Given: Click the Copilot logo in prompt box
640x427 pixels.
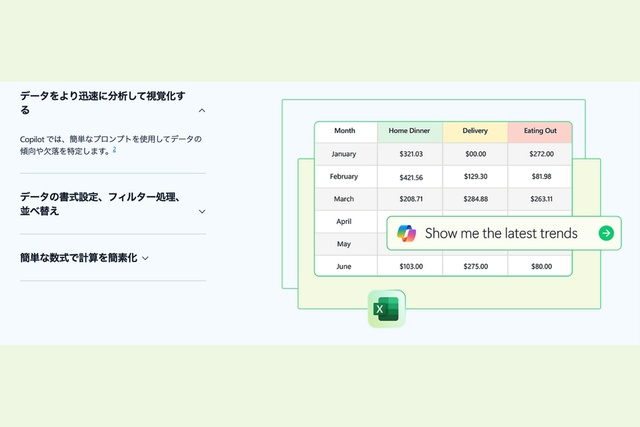Looking at the screenshot, I should 406,233.
